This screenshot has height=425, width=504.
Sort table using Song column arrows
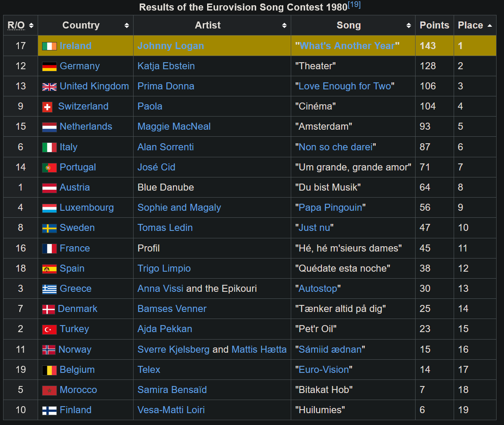point(409,25)
